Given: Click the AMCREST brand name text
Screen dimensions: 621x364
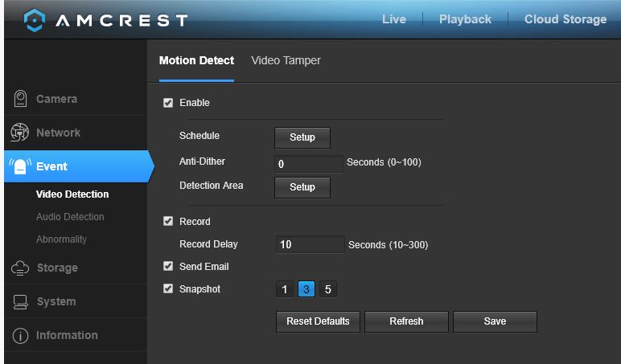Looking at the screenshot, I should click(x=121, y=21).
